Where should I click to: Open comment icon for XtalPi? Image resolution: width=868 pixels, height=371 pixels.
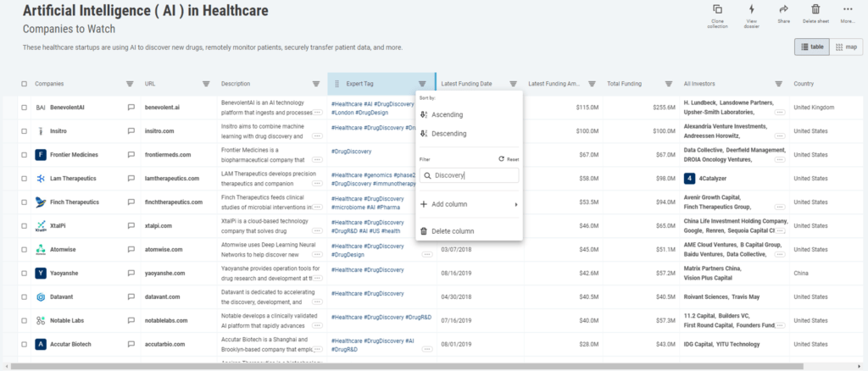pyautogui.click(x=131, y=225)
